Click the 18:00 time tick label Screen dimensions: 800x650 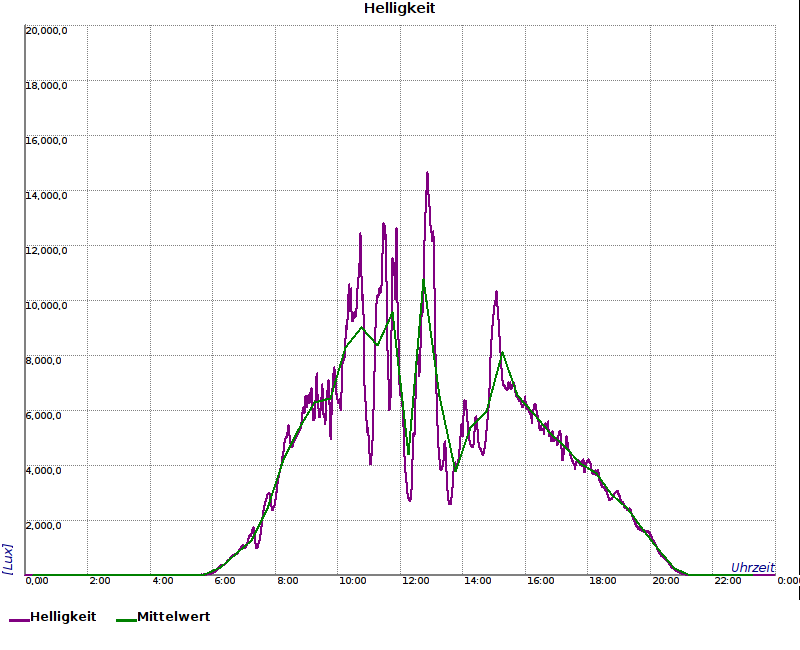coord(603,581)
